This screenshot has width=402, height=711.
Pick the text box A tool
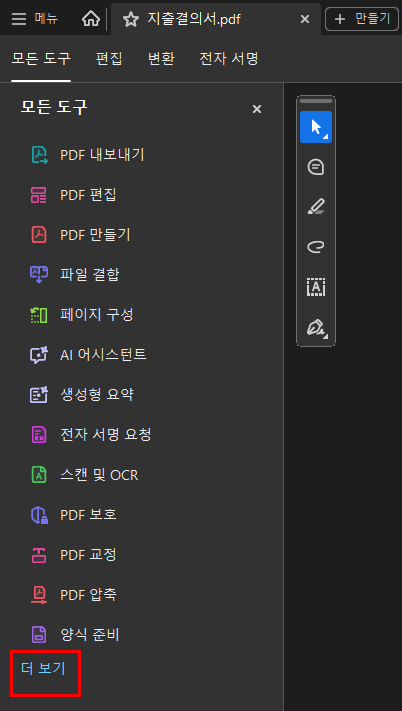click(x=316, y=287)
